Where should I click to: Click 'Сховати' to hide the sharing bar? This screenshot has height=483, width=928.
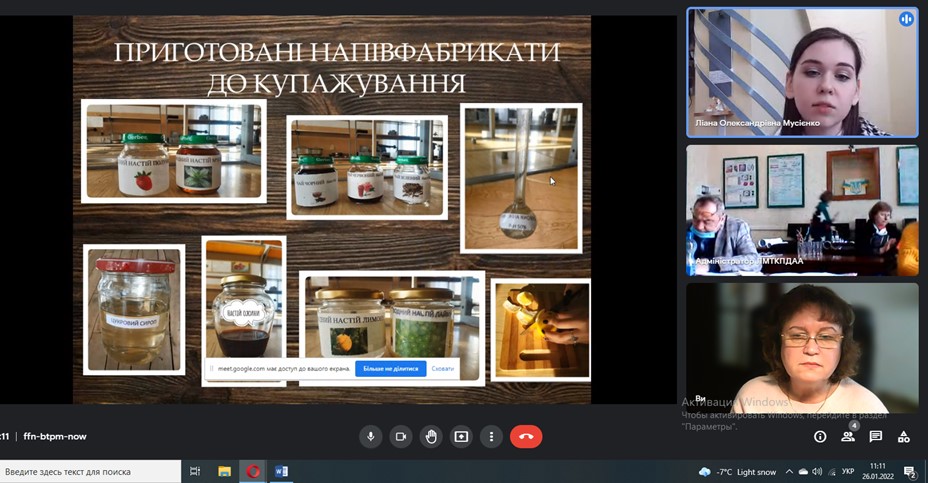click(443, 368)
